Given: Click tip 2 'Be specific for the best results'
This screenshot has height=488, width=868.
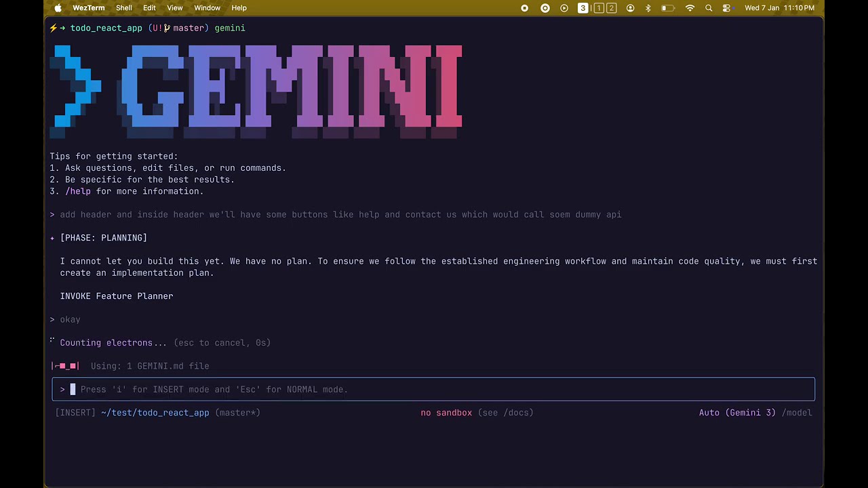Looking at the screenshot, I should click(x=142, y=180).
